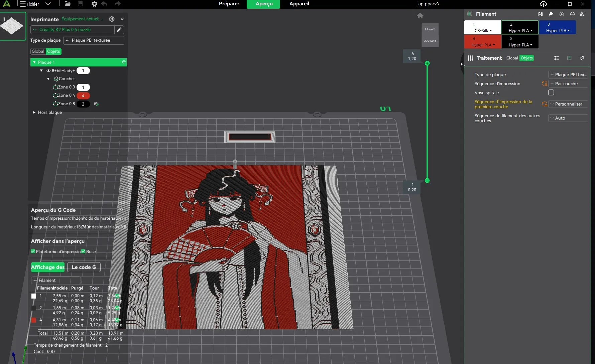Switch to the Préparer tab
Viewport: 595px width, 364px height.
(x=229, y=4)
